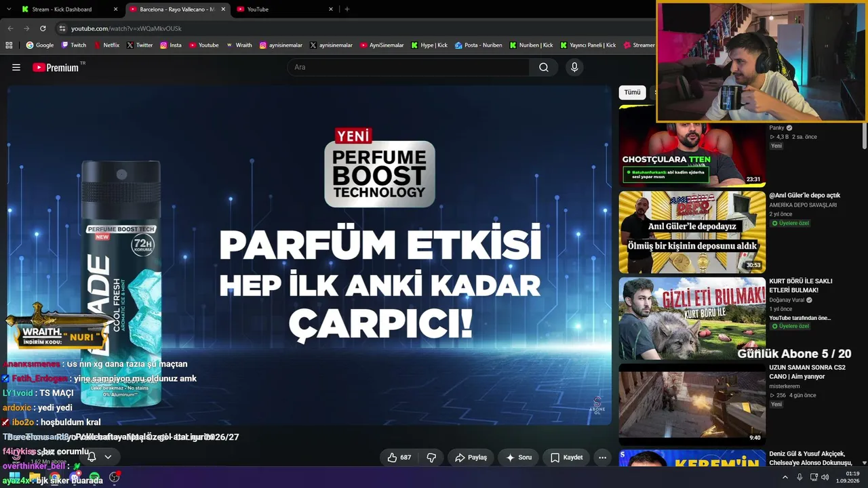Open the Hype | Kick bookmark
The width and height of the screenshot is (868, 488).
(x=429, y=45)
